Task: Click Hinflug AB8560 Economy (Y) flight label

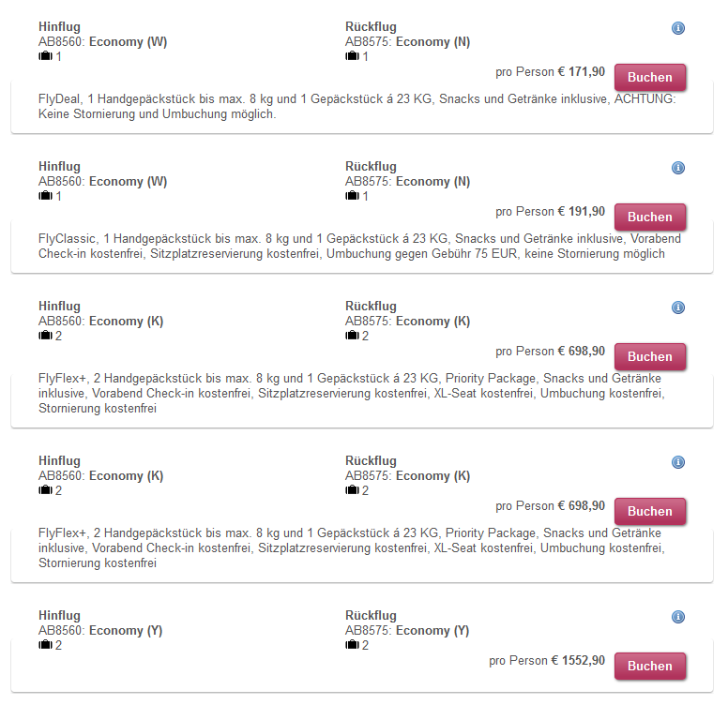Action: (x=100, y=631)
